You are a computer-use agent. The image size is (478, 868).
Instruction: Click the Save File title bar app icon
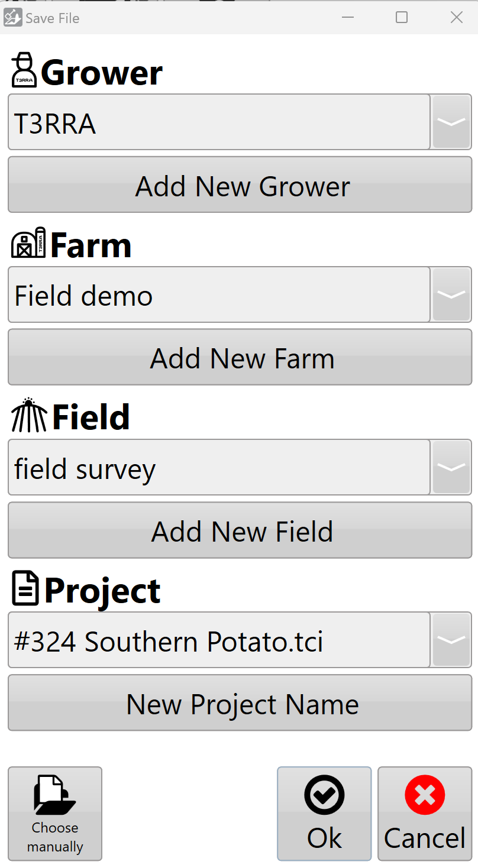click(x=12, y=18)
